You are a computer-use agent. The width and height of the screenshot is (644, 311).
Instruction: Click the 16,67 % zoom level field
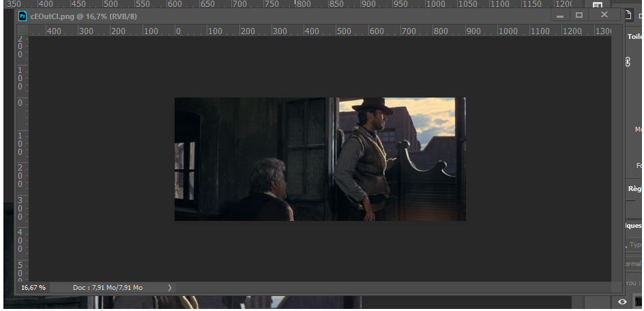pos(33,288)
